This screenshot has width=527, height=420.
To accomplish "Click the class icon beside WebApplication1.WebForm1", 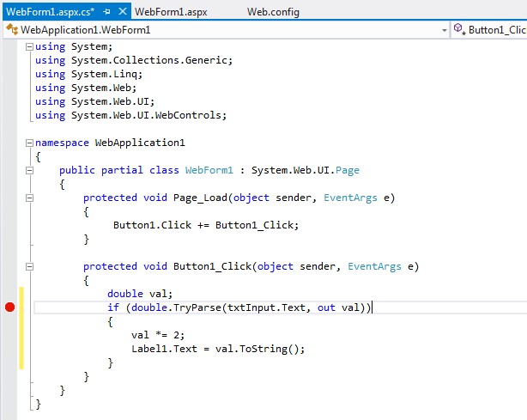I will 12,29.
